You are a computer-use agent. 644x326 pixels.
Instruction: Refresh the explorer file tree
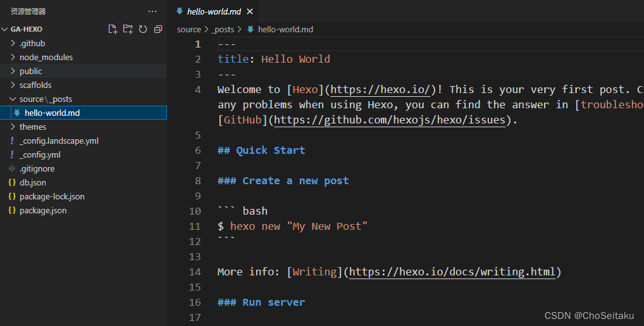(143, 29)
